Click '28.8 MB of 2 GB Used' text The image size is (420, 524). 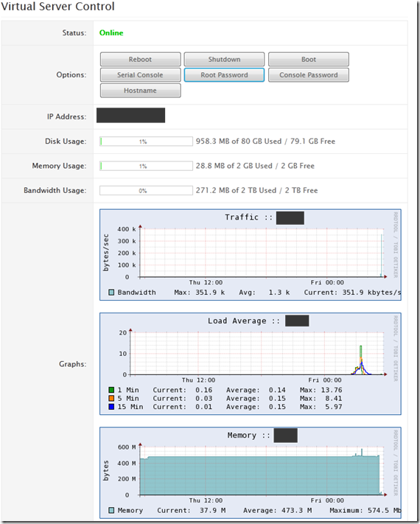(234, 166)
